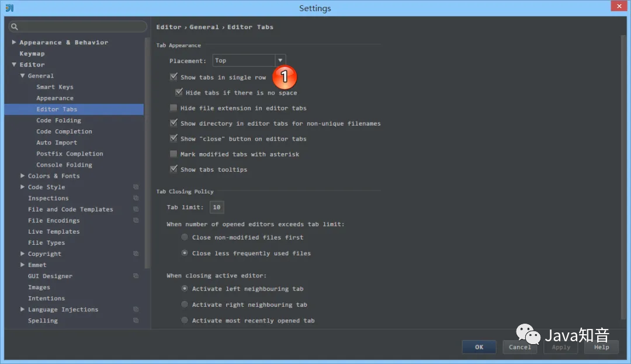631x364 pixels.
Task: Choose Activate most recently opened tab
Action: tap(185, 320)
